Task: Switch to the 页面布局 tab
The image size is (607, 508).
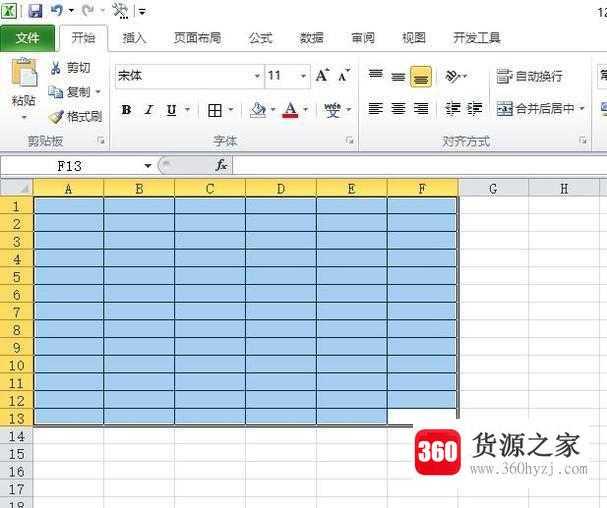Action: [197, 38]
